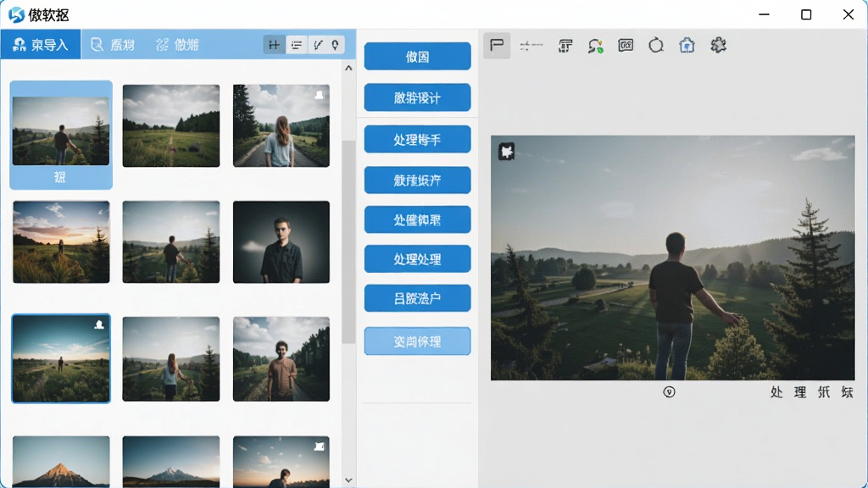The image size is (868, 488).
Task: Click the 处理处理 button
Action: tap(417, 259)
